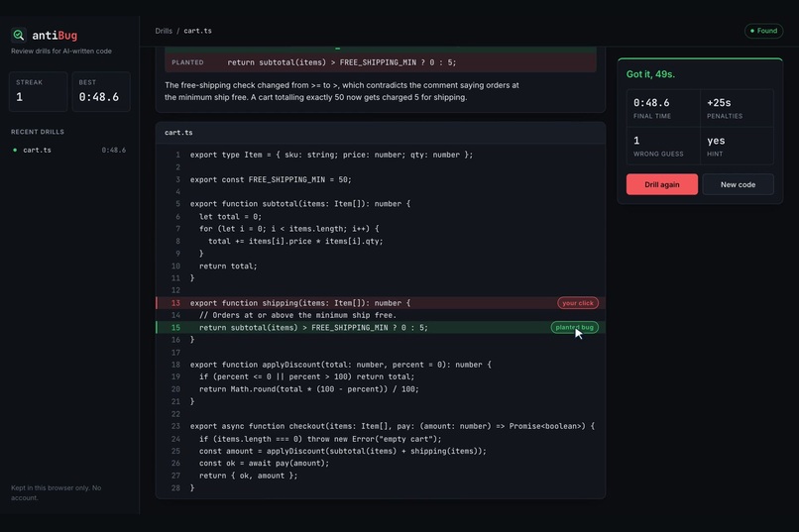The height and width of the screenshot is (532, 799).
Task: Click the antiBug magnifier logo icon
Action: click(x=19, y=35)
